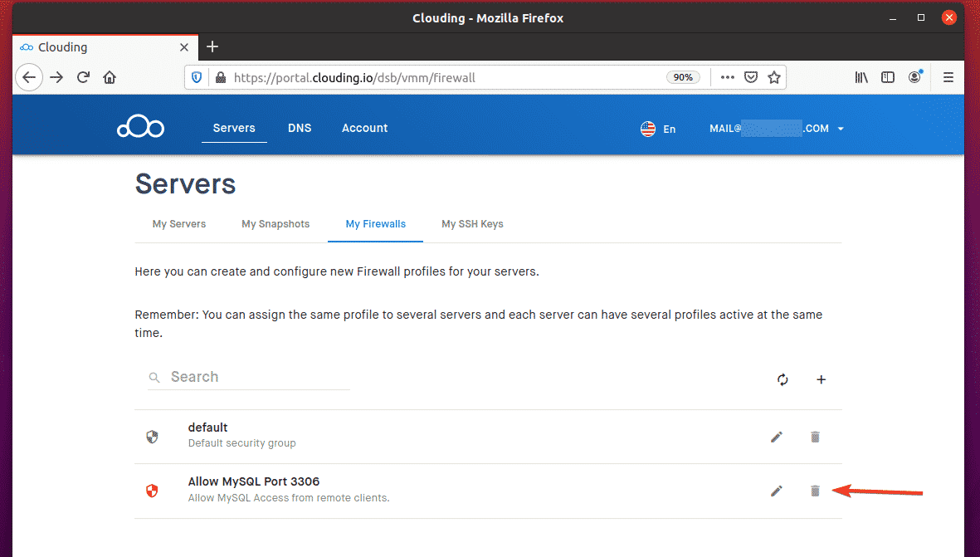Viewport: 980px width, 557px height.
Task: Add a new firewall profile
Action: click(x=822, y=379)
